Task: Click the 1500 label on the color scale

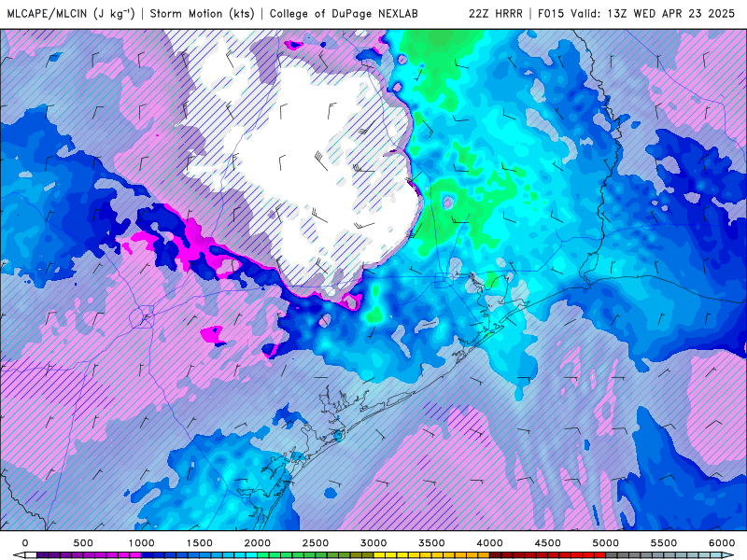Action: click(200, 543)
